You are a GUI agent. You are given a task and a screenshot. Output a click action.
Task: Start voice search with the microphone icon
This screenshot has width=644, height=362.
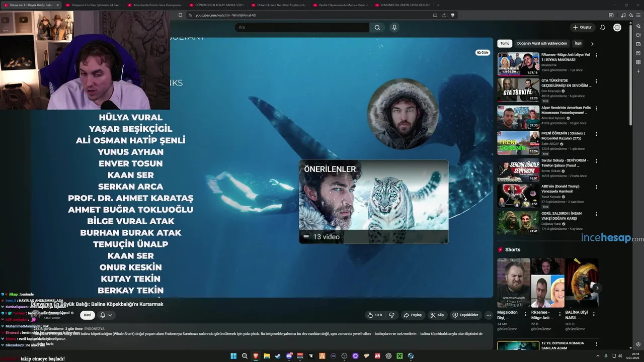pyautogui.click(x=394, y=27)
